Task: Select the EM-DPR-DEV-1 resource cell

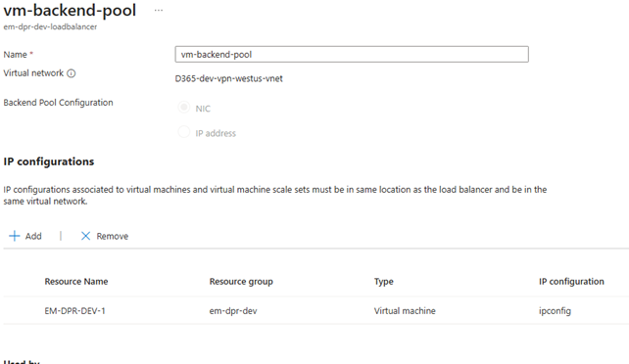Action: [75, 311]
